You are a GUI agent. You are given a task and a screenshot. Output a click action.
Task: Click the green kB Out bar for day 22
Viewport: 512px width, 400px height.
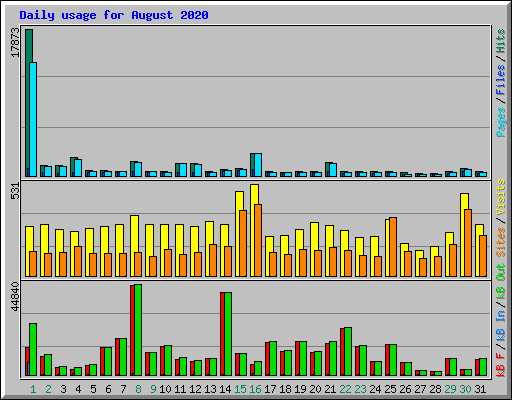348,352
